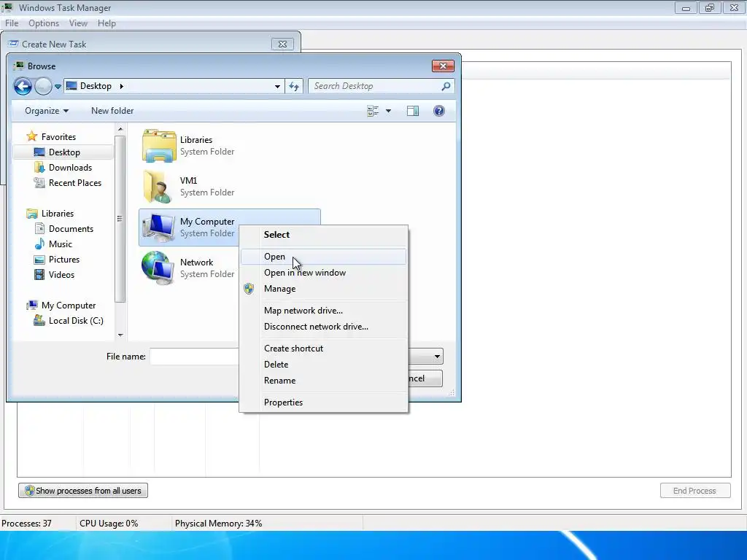Screen dimensions: 747x560
Task: Choose Open in new window
Action: (323, 273)
